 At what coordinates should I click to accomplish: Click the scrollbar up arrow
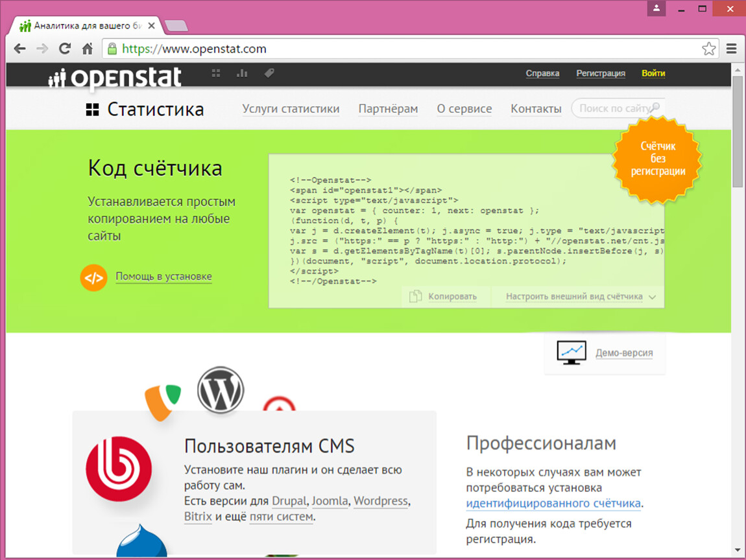click(x=738, y=69)
